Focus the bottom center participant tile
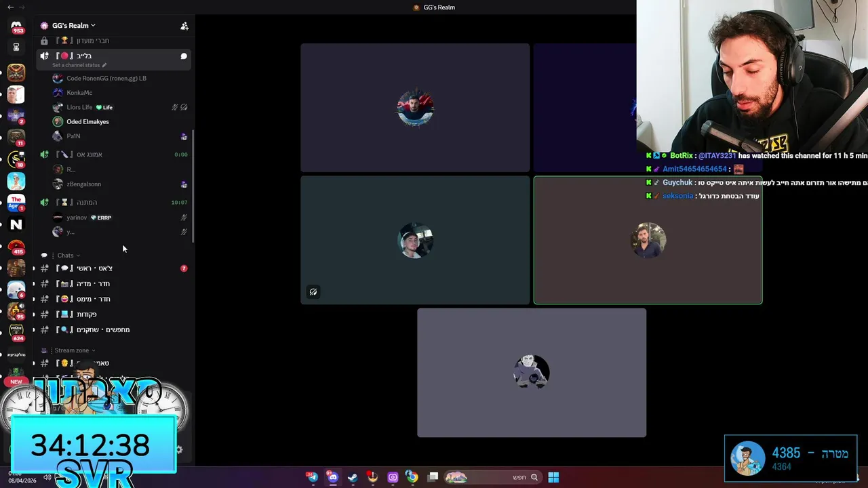868x488 pixels. pyautogui.click(x=532, y=373)
